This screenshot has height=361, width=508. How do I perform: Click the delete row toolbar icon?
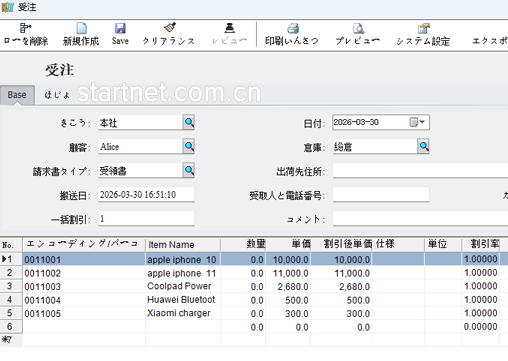click(25, 28)
